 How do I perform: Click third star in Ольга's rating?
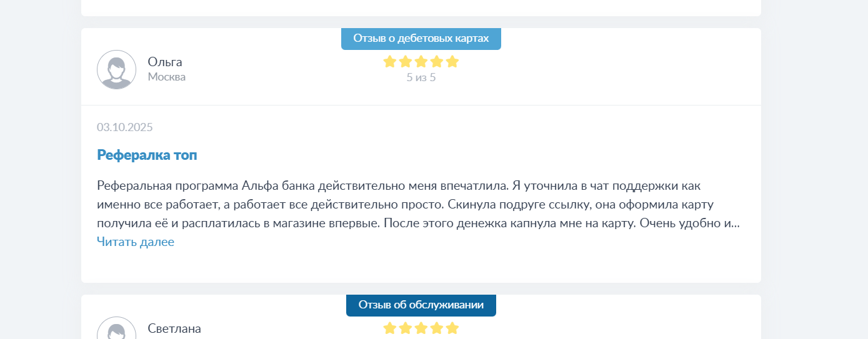pos(421,61)
